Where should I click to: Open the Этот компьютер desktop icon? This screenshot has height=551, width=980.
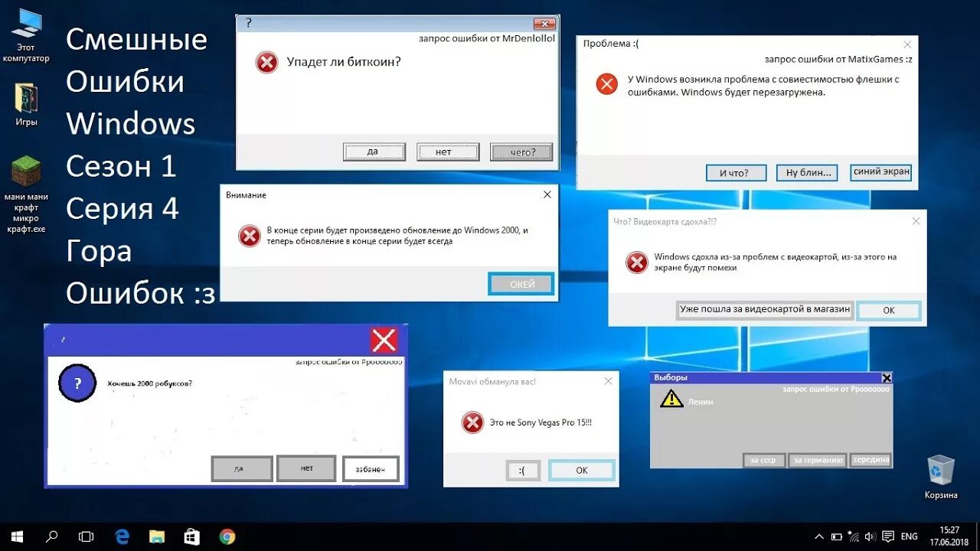coord(27,34)
